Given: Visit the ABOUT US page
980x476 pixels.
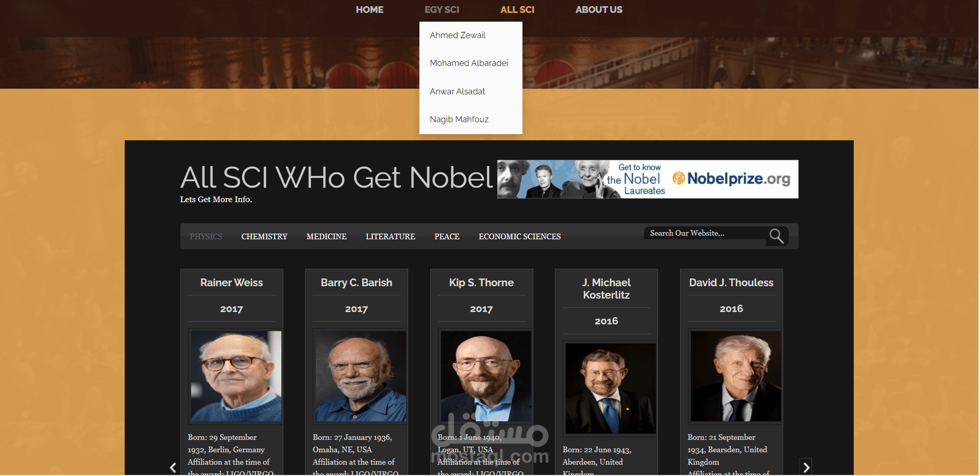Looking at the screenshot, I should [x=599, y=10].
